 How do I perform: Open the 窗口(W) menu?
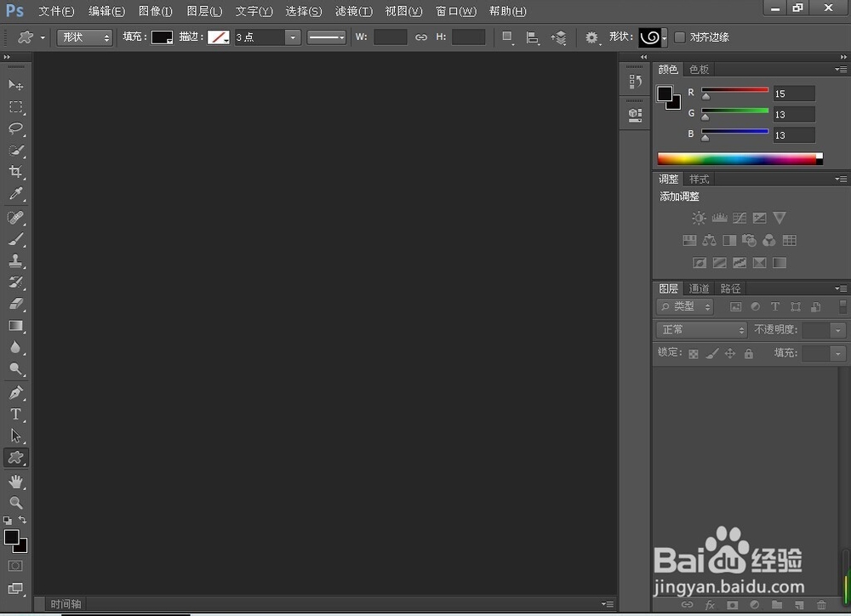(456, 11)
